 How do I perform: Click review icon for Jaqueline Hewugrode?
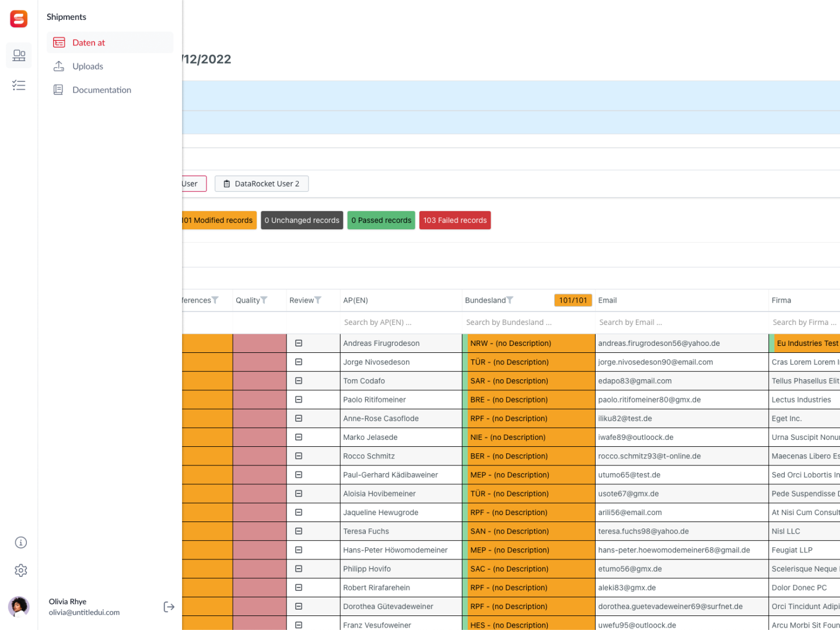[x=299, y=513]
